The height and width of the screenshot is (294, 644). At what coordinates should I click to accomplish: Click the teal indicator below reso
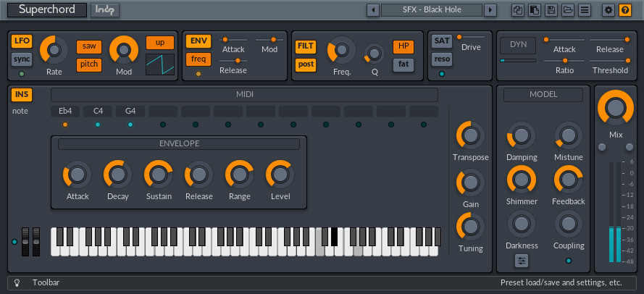[441, 74]
